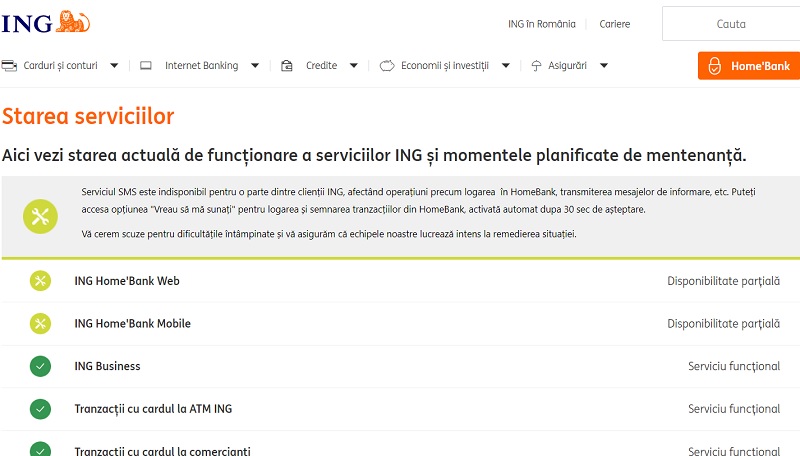Go to ING în România link

coord(541,24)
